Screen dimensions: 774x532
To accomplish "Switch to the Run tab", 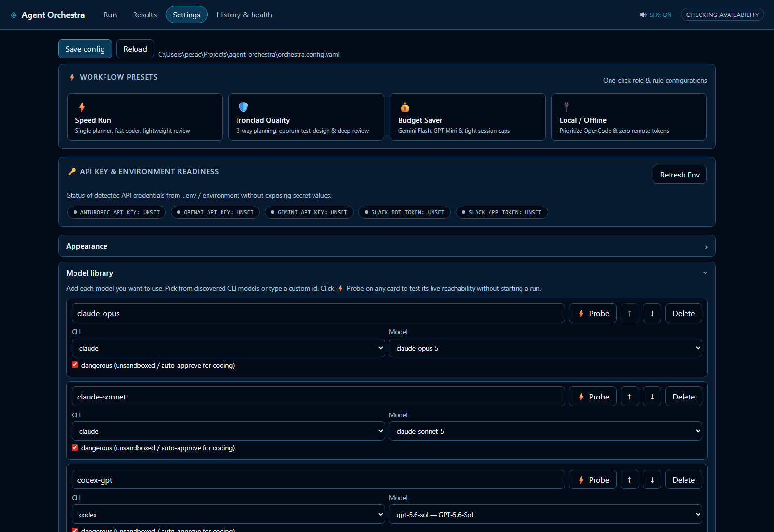I will (x=110, y=15).
